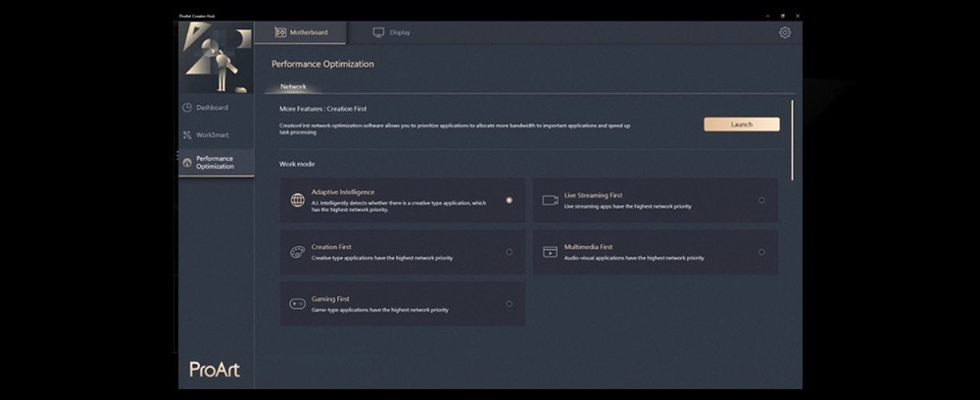Click the Performance Optimization gauge icon
This screenshot has width=980, height=400.
click(187, 163)
